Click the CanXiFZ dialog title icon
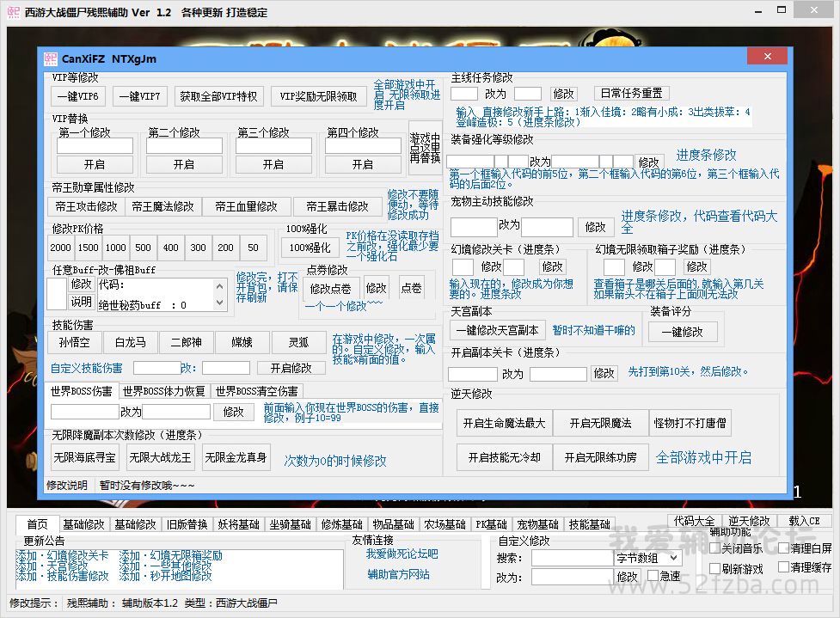 click(x=50, y=58)
